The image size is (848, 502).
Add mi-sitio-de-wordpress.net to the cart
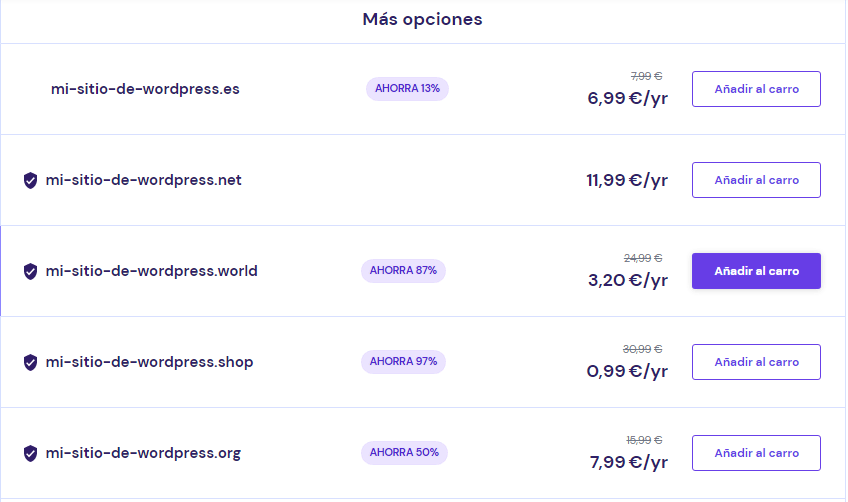point(756,180)
